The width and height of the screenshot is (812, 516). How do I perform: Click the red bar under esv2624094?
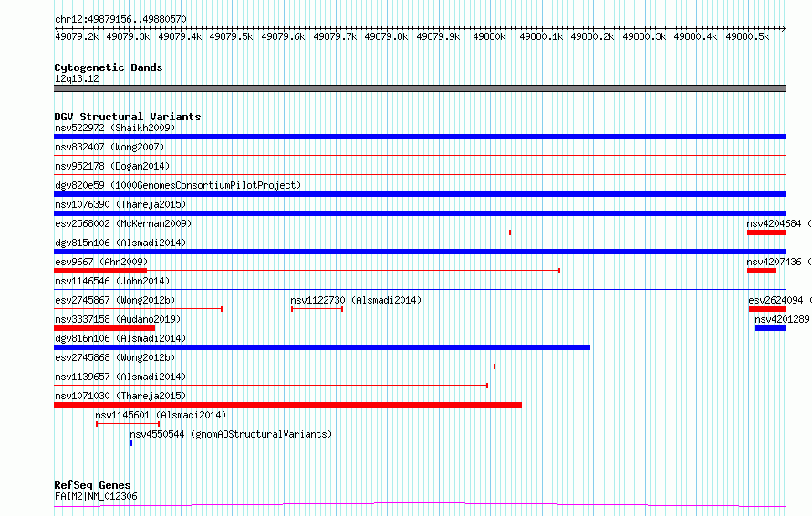point(767,309)
